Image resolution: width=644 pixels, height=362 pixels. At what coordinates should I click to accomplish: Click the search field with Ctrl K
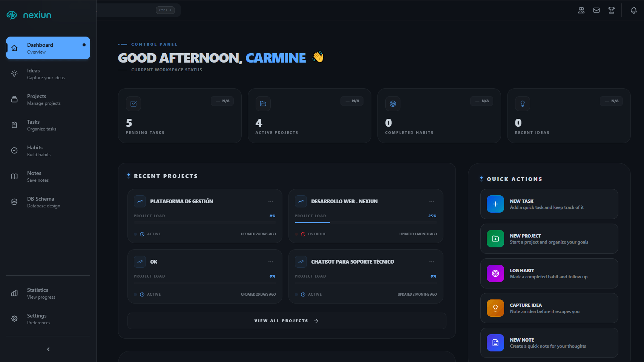click(138, 10)
